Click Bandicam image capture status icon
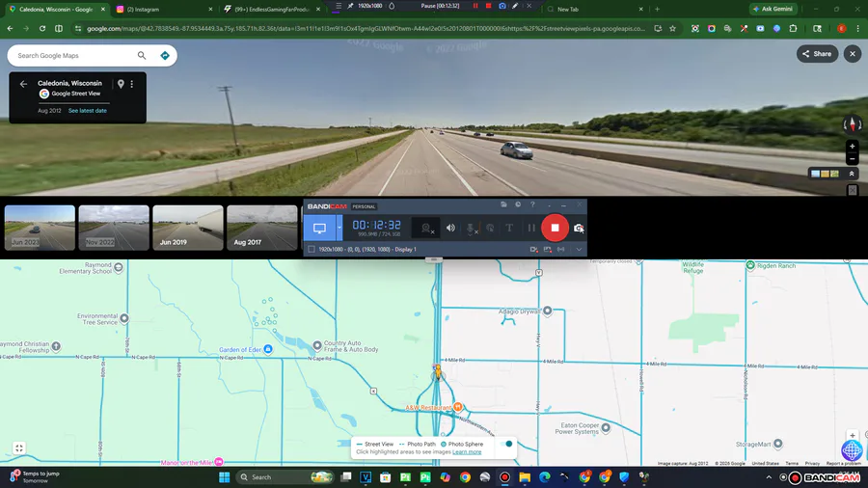The image size is (868, 488). pos(548,250)
